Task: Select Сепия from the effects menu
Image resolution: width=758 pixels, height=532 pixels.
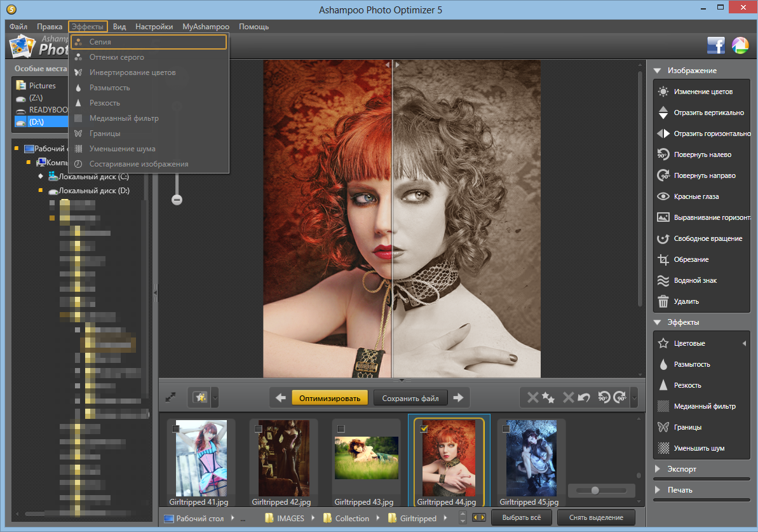Action: [x=100, y=42]
